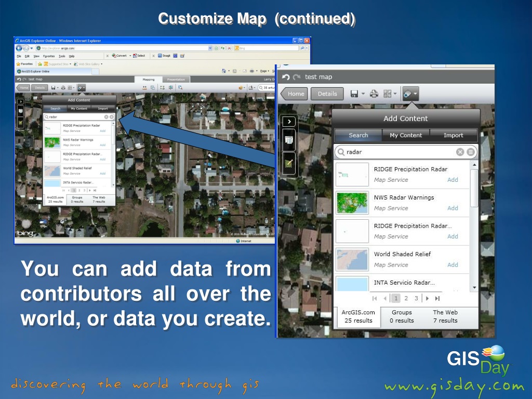Screen dimensions: 532x399
Task: Click the World Shaded Relief thumbnail in the enlarged list
Action: pos(352,259)
